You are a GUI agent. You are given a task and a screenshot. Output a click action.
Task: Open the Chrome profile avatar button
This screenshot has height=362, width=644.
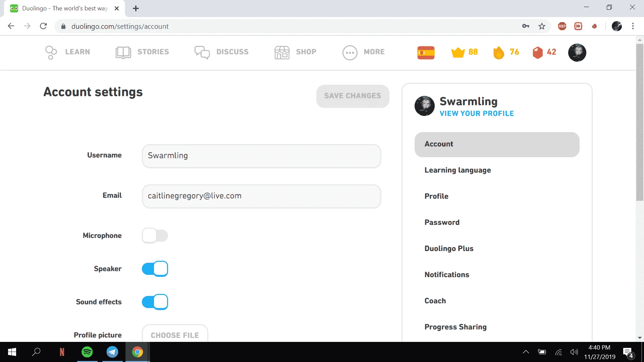[617, 26]
